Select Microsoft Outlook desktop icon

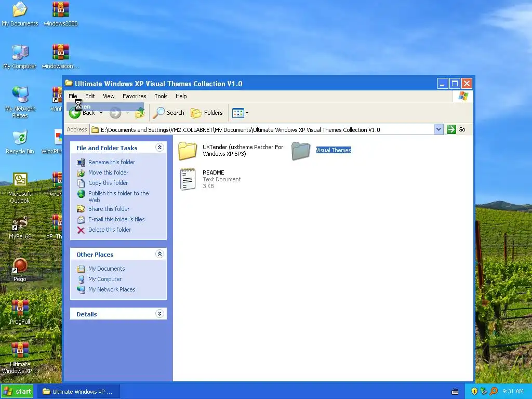coord(20,180)
